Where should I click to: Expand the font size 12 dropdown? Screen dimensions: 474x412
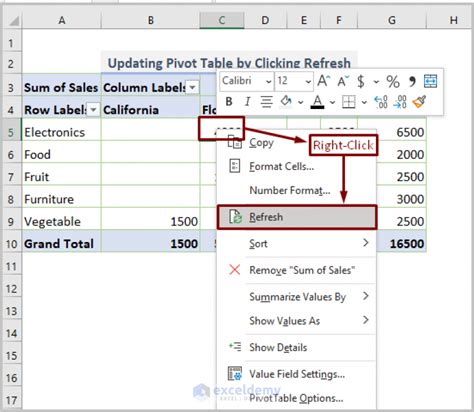(x=308, y=81)
